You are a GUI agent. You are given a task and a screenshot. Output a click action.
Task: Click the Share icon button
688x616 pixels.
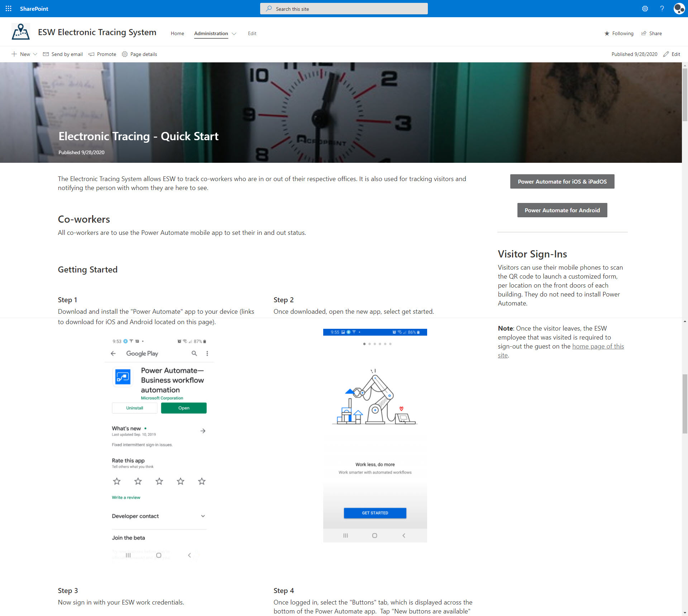(x=644, y=33)
